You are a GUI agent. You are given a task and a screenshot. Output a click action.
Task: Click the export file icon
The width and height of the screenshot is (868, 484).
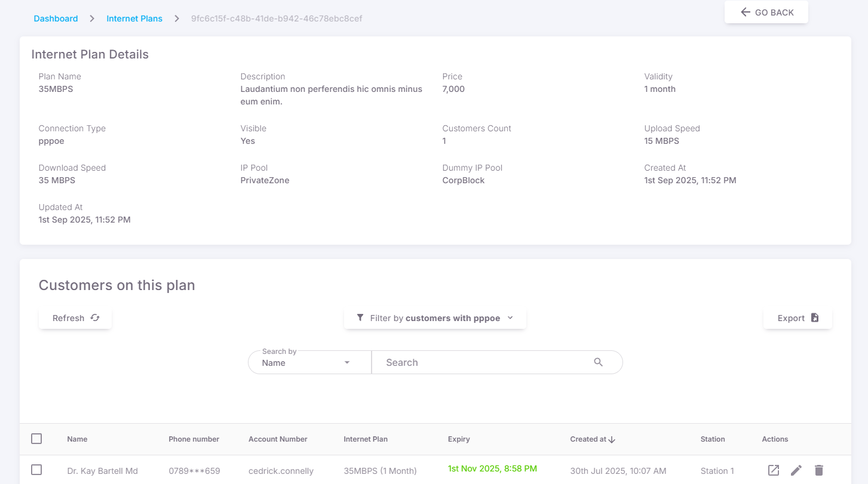(x=815, y=318)
